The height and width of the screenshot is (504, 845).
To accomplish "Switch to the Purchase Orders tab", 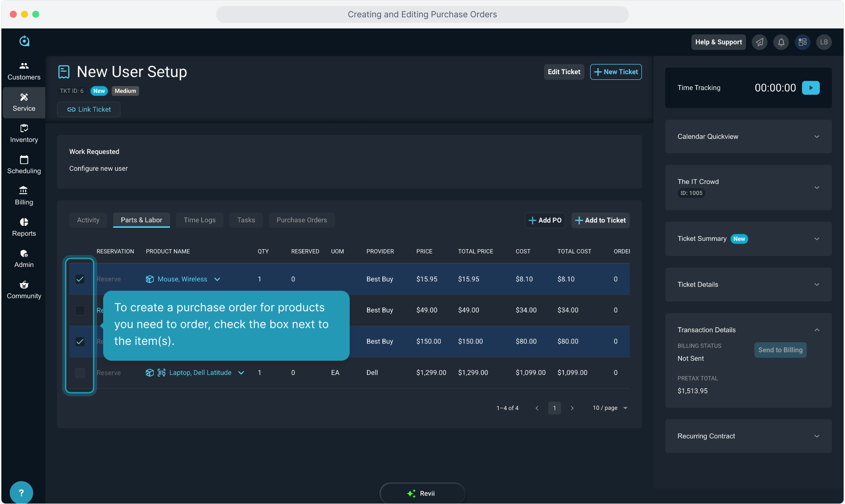I will click(302, 220).
